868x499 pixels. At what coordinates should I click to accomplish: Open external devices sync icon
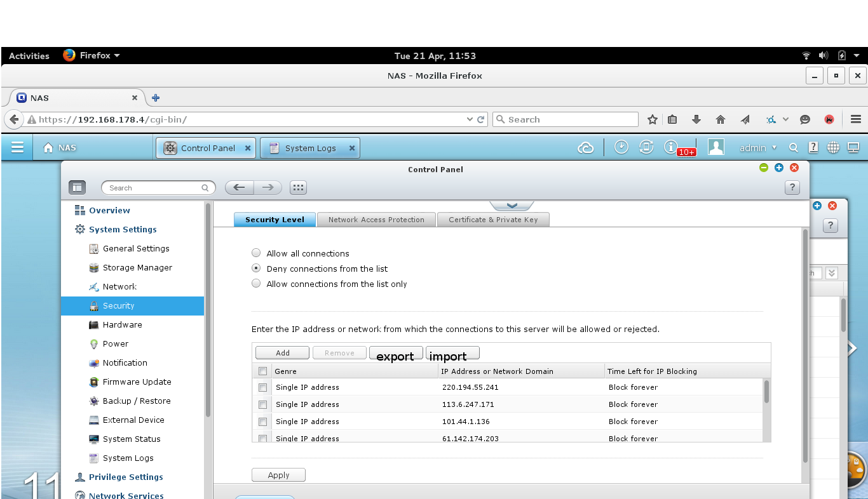click(x=646, y=147)
